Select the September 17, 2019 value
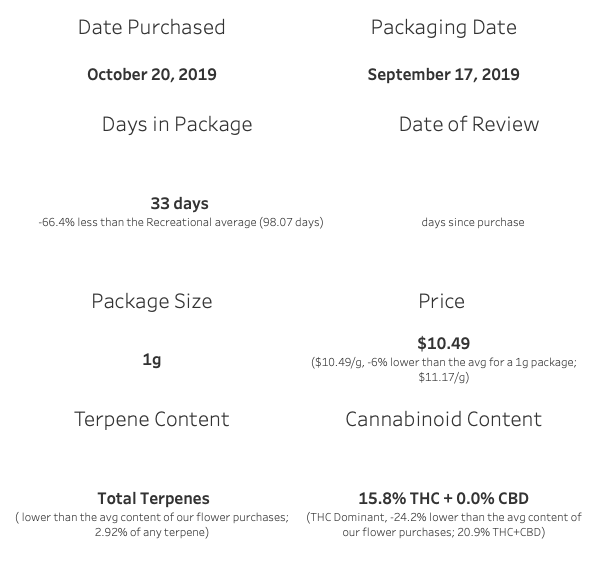 [444, 75]
